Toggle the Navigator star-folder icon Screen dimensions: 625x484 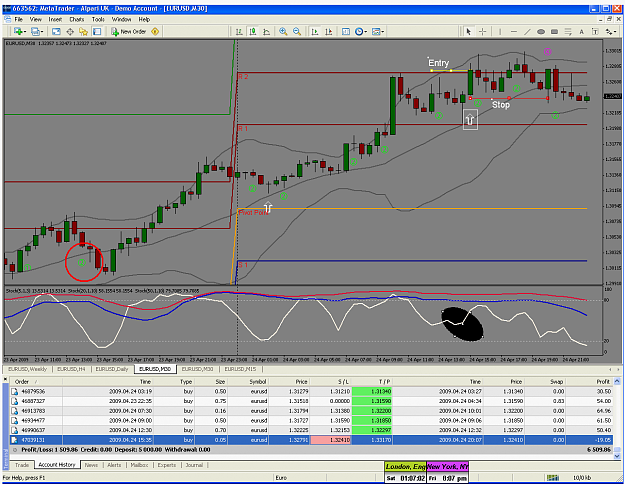coord(83,31)
